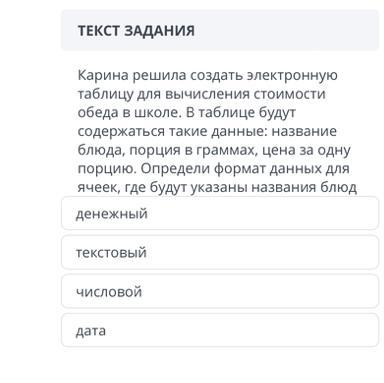Screen dimensions: 384x383
Task: Click the 'ТЕКСТ ЗАДАНИЯ' header bar
Action: (220, 30)
